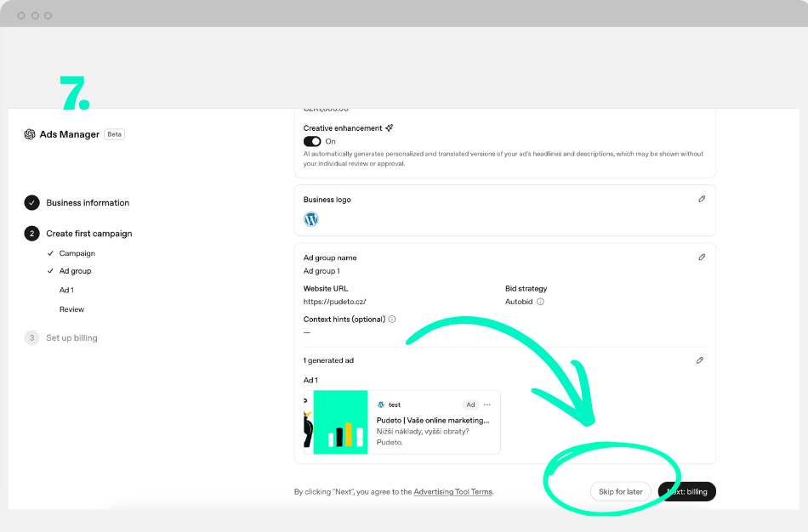Go to the Set up billing step

pos(71,338)
